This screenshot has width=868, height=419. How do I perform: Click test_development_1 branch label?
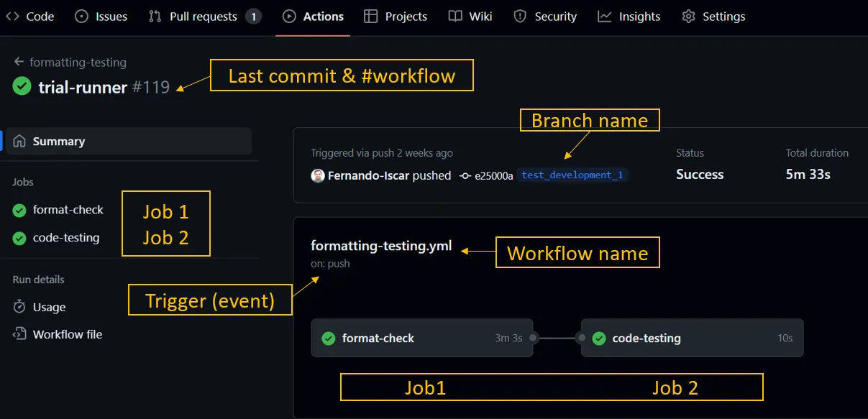point(572,175)
